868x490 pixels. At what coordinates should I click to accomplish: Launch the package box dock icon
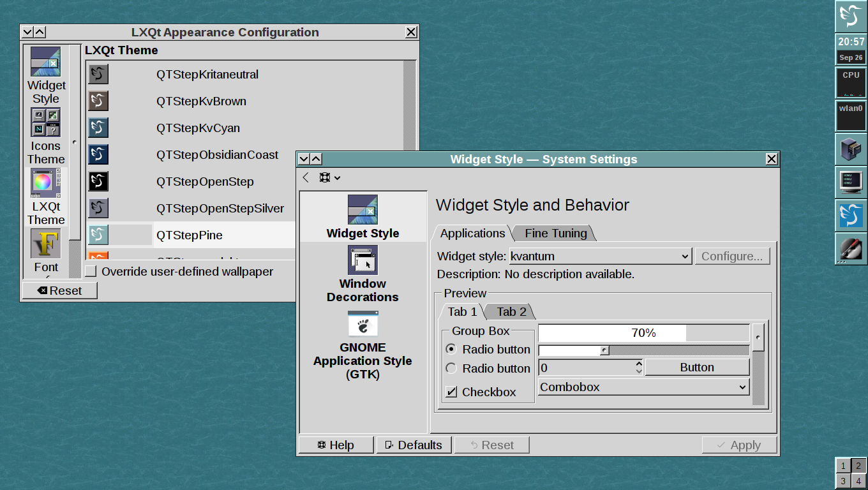click(851, 149)
